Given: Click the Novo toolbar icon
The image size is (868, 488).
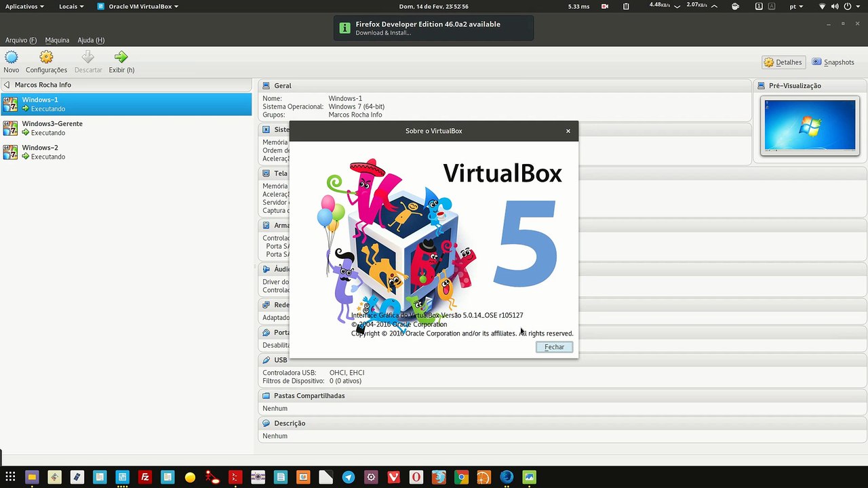Looking at the screenshot, I should tap(12, 57).
